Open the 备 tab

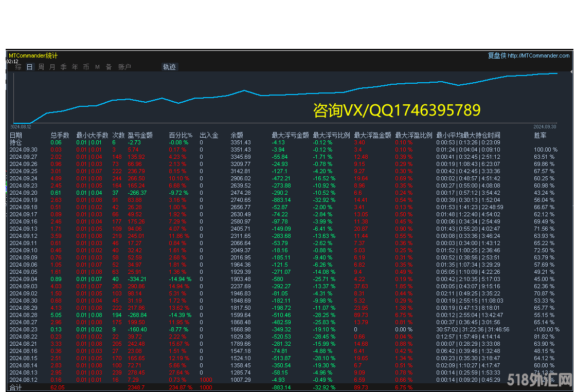point(109,67)
